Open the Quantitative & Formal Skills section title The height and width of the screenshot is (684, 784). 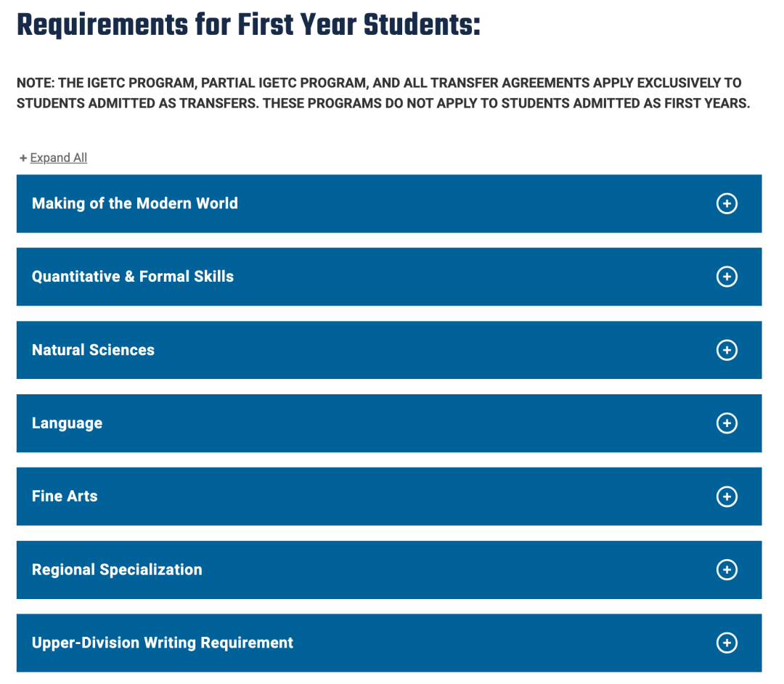[x=133, y=277]
